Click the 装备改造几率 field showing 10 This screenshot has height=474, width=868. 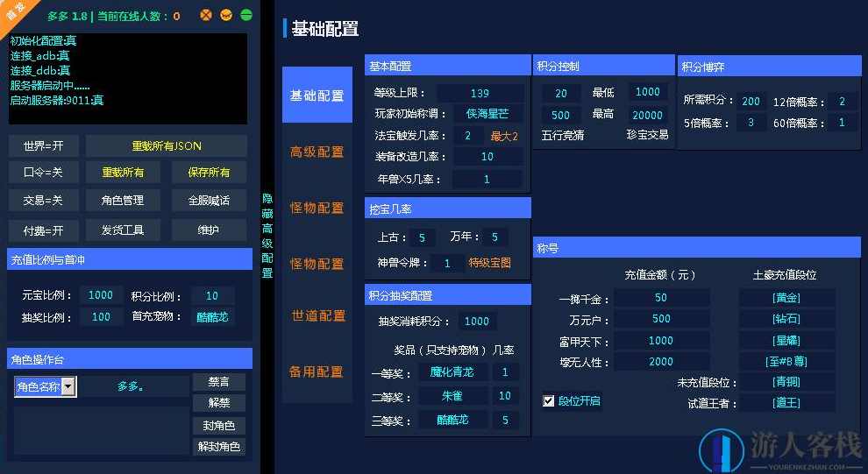click(x=487, y=157)
